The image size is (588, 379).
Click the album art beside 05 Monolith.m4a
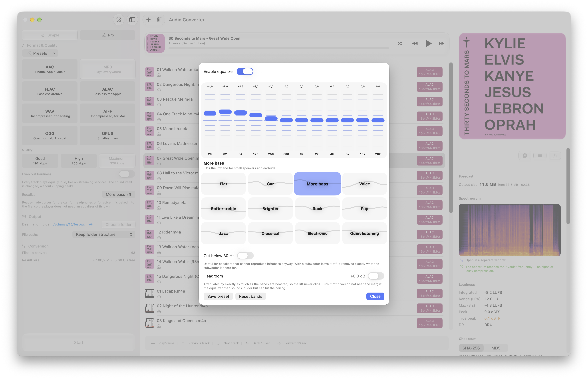pyautogui.click(x=150, y=131)
